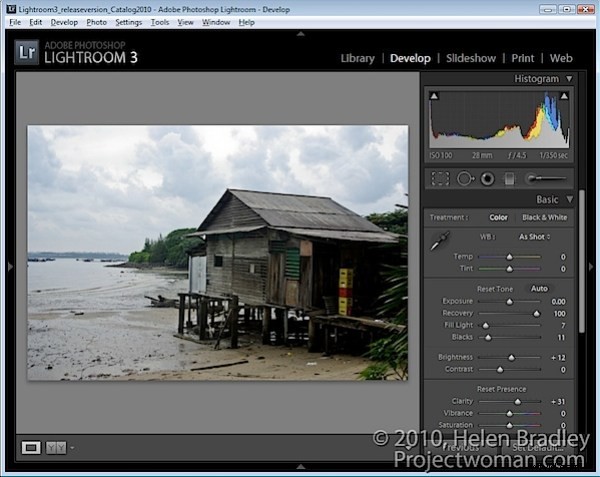This screenshot has width=600, height=477.
Task: Toggle shadow clipping indicator in histogram
Action: 434,96
